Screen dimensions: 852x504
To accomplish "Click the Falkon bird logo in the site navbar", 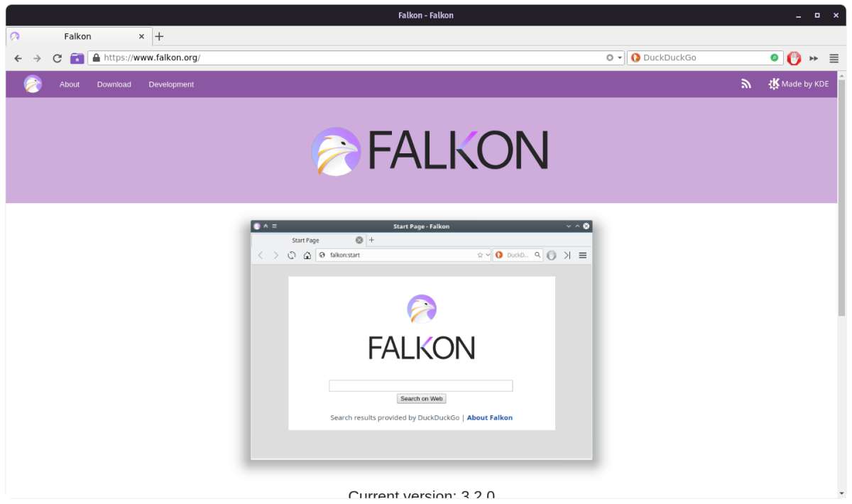I will [x=33, y=84].
